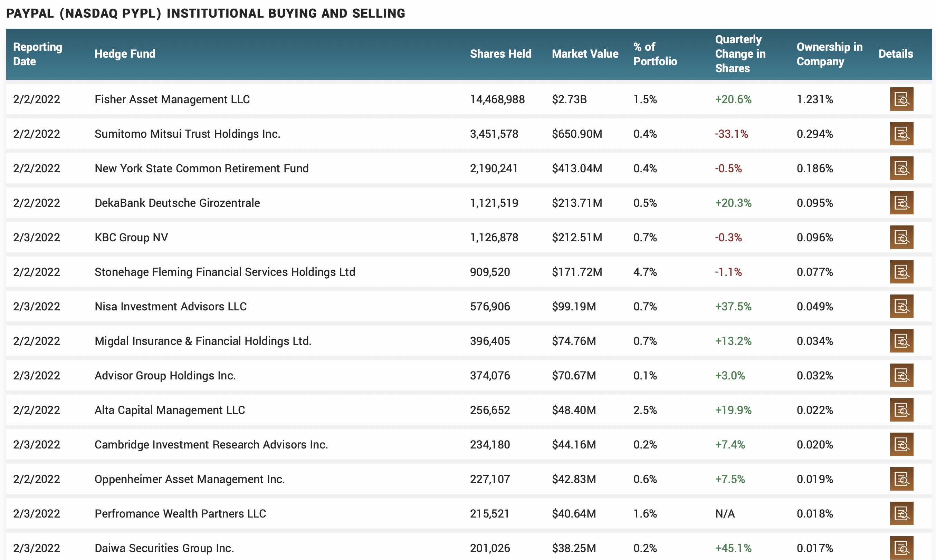Click portfolio percentage 4.7%

pyautogui.click(x=645, y=272)
